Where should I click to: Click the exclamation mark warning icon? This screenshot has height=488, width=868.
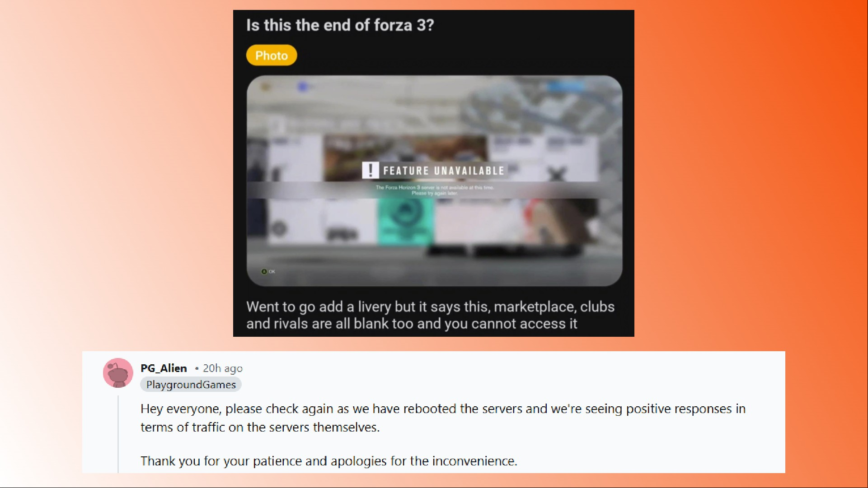pyautogui.click(x=371, y=171)
